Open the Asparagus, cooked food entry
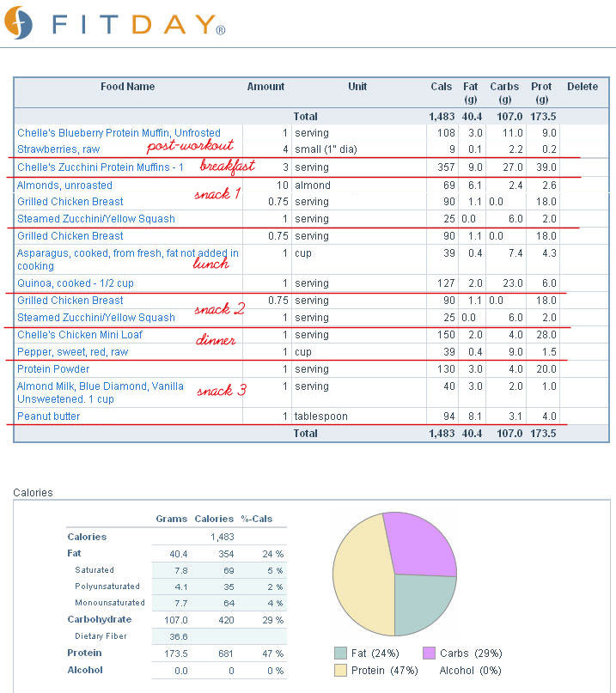 [127, 259]
